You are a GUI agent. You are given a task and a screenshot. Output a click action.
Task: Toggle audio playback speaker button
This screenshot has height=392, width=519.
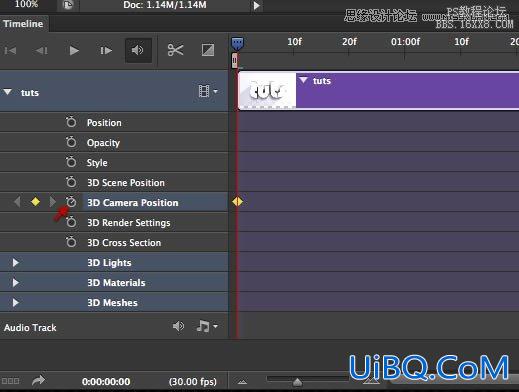[x=138, y=50]
